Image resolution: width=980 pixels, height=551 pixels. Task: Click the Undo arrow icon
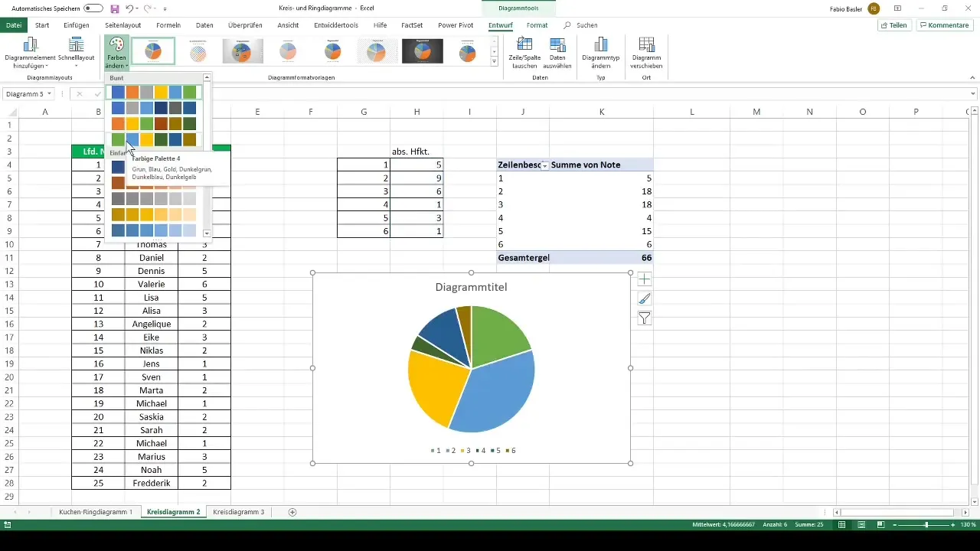click(129, 8)
